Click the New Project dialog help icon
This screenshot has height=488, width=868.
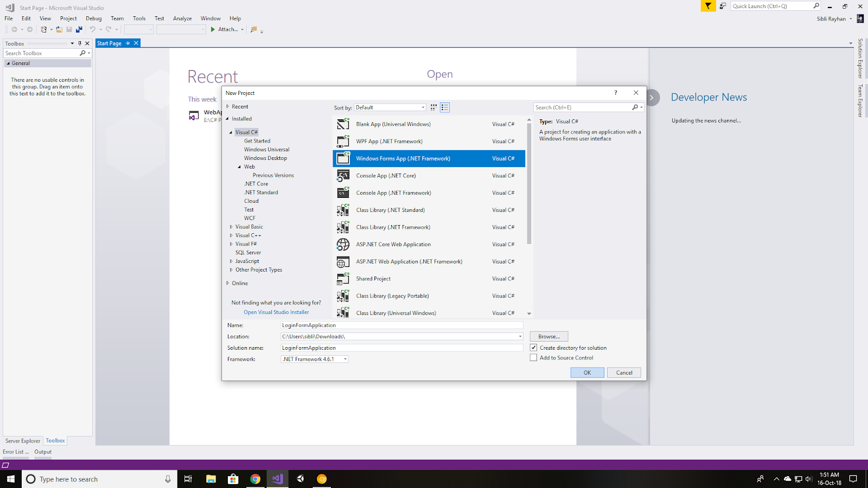615,93
